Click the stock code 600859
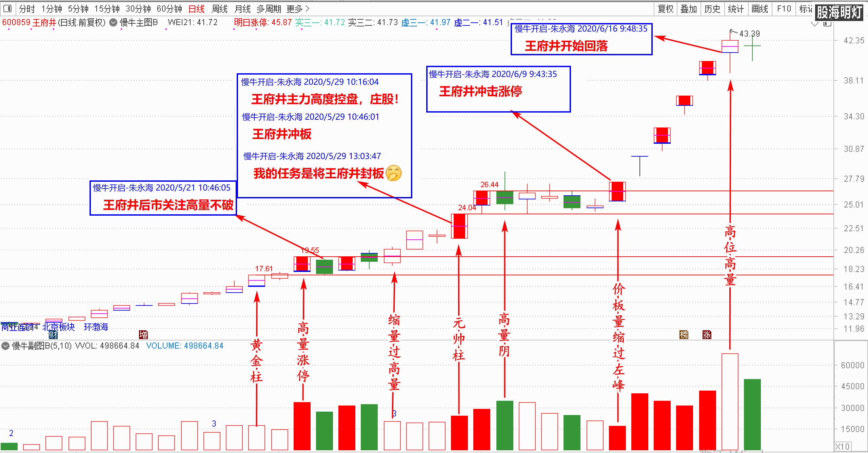Screen dimensions: 868x453 click(x=16, y=22)
